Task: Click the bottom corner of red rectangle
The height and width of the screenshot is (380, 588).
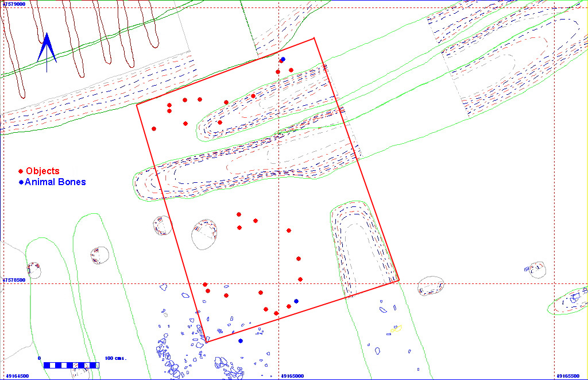Action: pyautogui.click(x=207, y=342)
